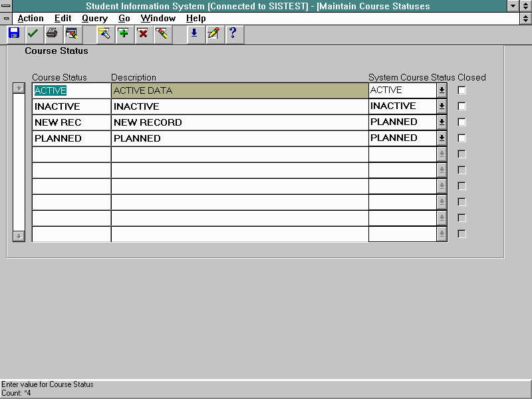Open the Action menu

[x=31, y=19]
